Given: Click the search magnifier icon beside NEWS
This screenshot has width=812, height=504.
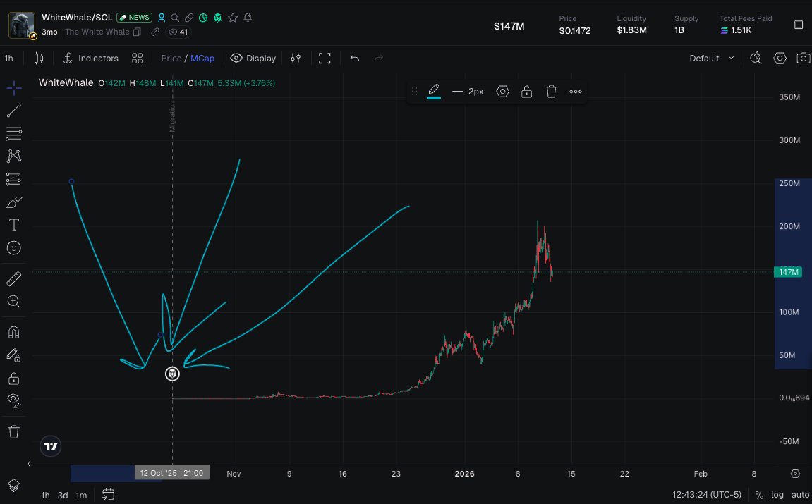Looking at the screenshot, I should (x=175, y=18).
